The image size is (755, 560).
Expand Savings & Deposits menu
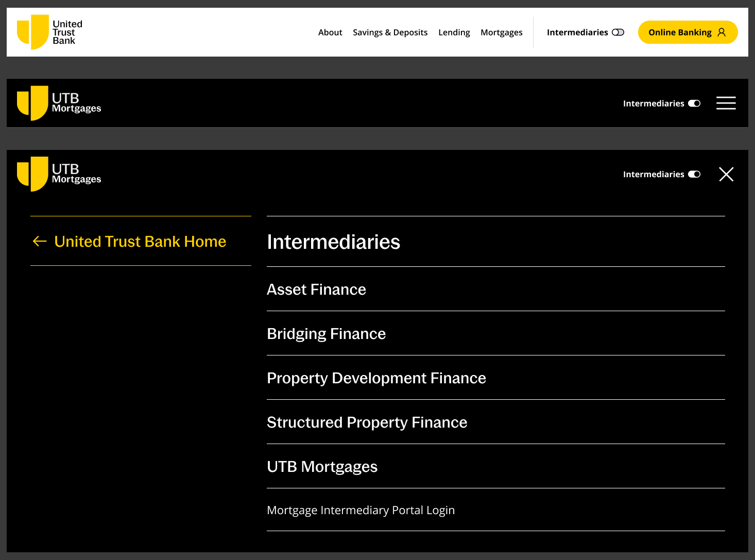[390, 32]
